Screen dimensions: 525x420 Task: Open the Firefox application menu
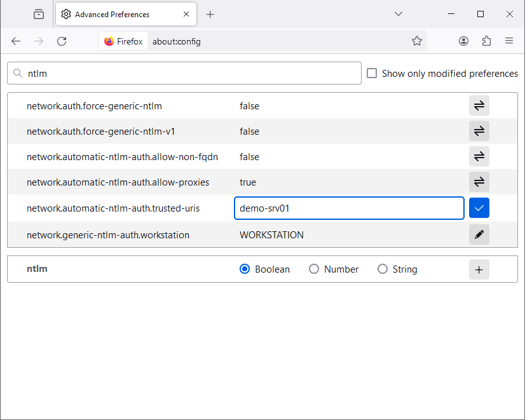tap(509, 41)
